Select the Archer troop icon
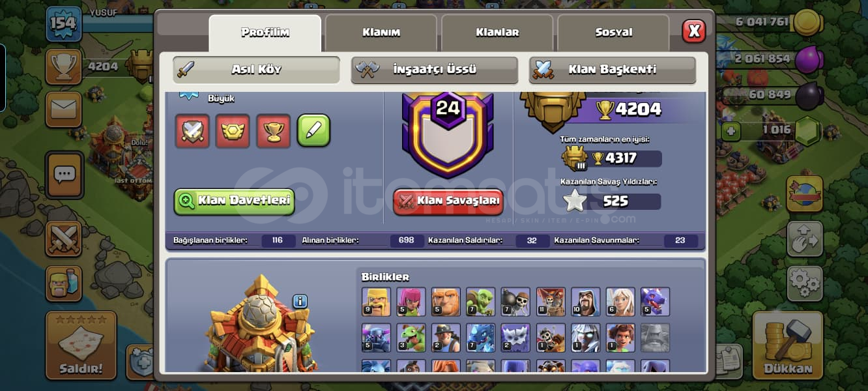This screenshot has width=868, height=391. (411, 302)
